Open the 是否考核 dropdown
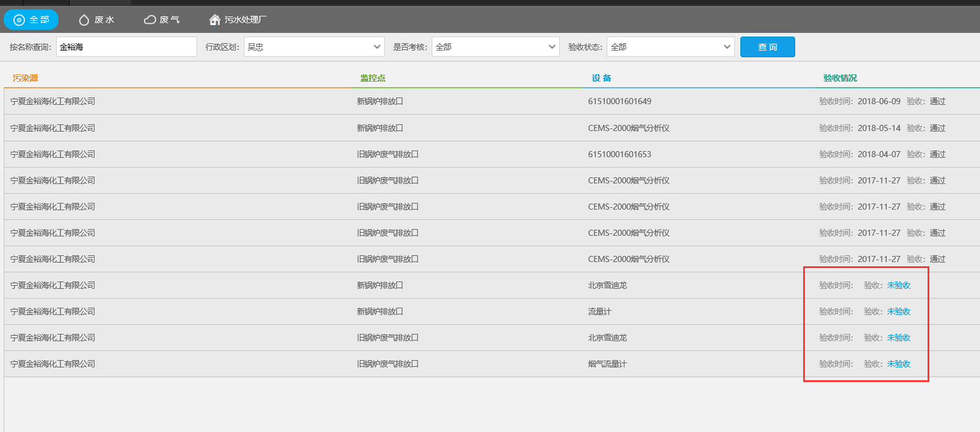The width and height of the screenshot is (980, 432). coord(496,47)
